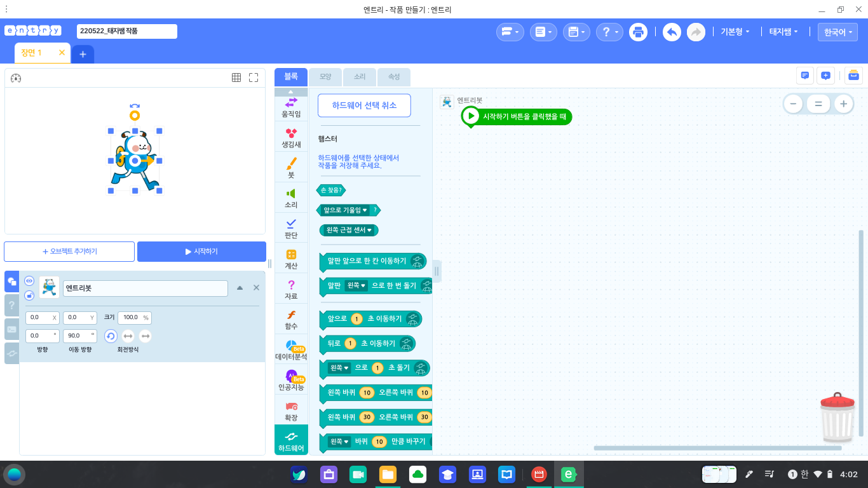The image size is (868, 488).
Task: Click the project name field
Action: (127, 31)
